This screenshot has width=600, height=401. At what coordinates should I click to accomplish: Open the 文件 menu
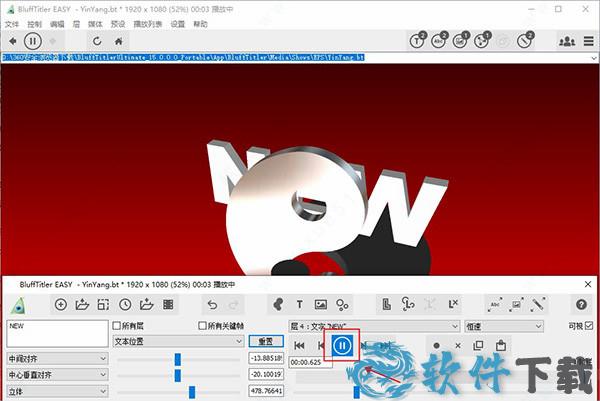click(12, 23)
